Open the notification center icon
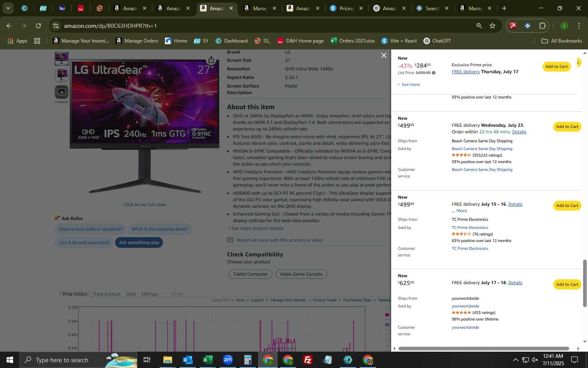 pyautogui.click(x=575, y=360)
